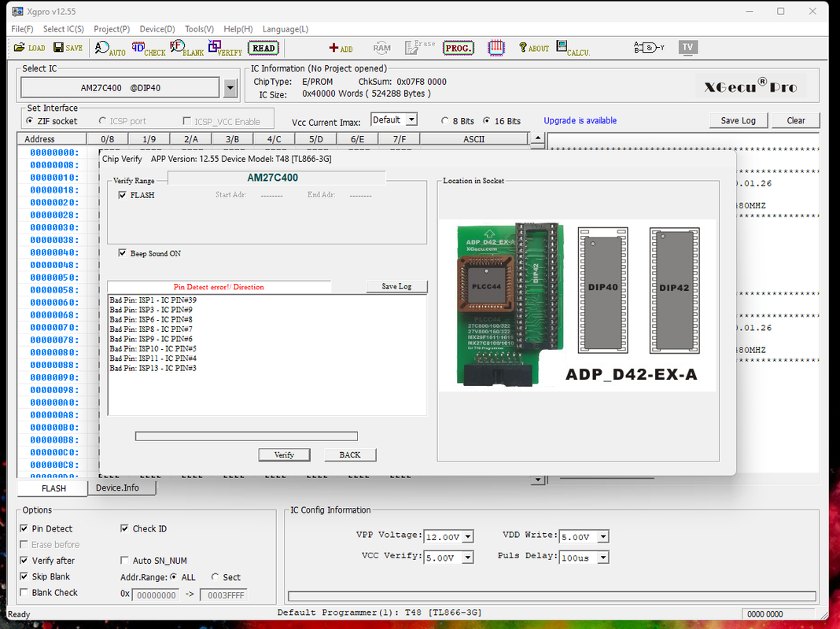The width and height of the screenshot is (840, 629).
Task: Enable the Blank Check option
Action: coord(24,593)
